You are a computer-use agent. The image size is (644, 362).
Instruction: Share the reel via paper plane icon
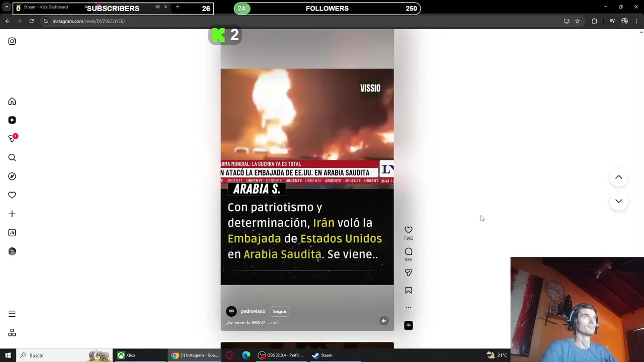click(x=409, y=273)
